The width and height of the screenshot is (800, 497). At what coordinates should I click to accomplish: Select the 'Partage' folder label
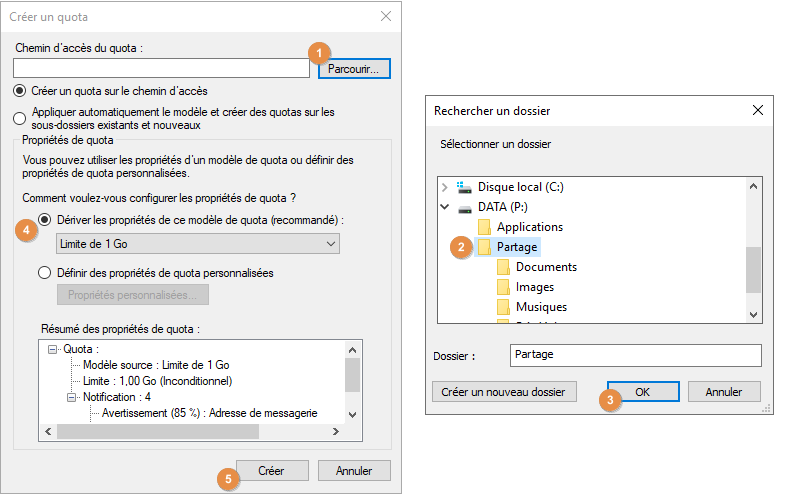517,247
